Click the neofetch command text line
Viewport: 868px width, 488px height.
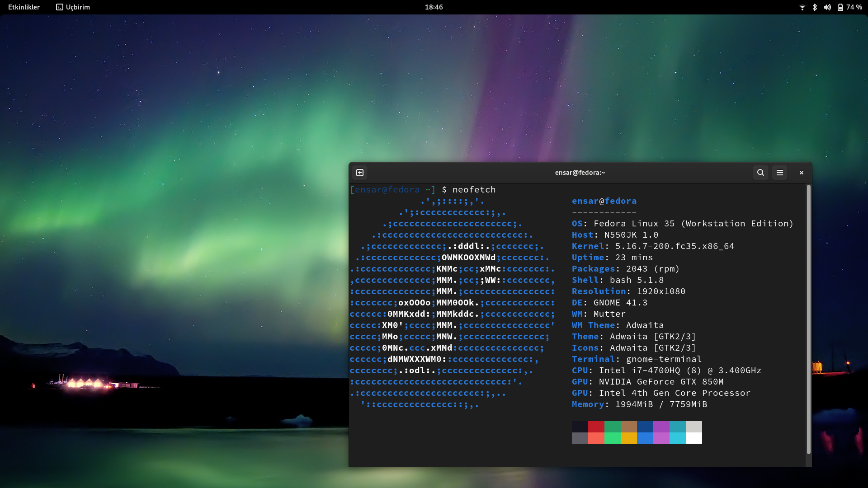[x=474, y=190]
